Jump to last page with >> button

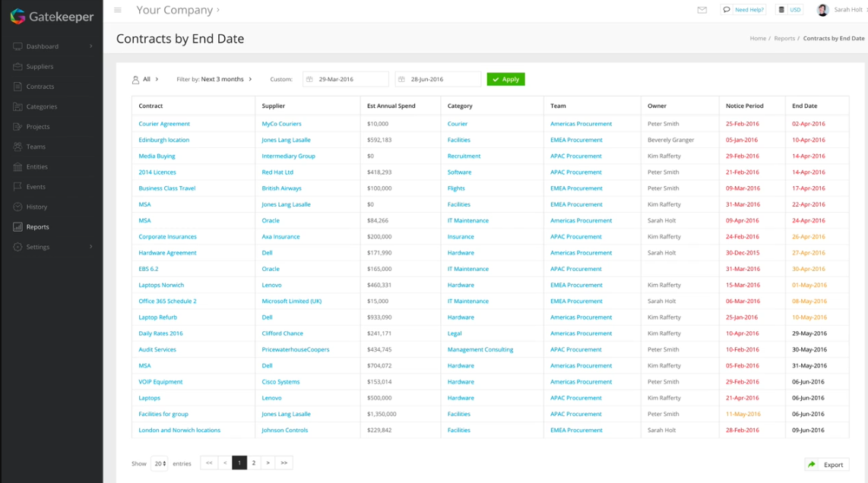point(284,462)
